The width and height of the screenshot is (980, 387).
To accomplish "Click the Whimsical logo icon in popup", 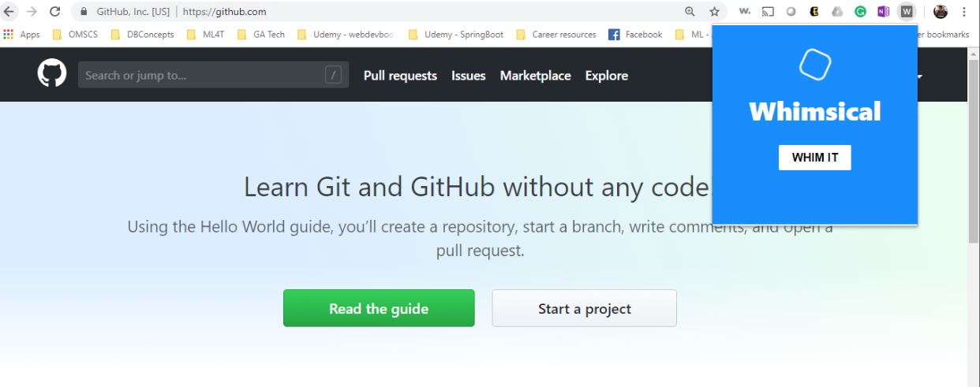I will pyautogui.click(x=815, y=65).
